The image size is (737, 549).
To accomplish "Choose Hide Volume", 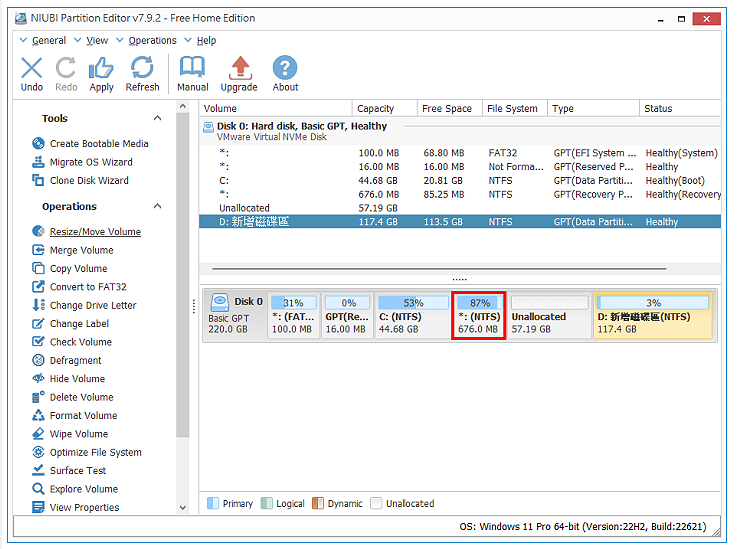I will [69, 378].
